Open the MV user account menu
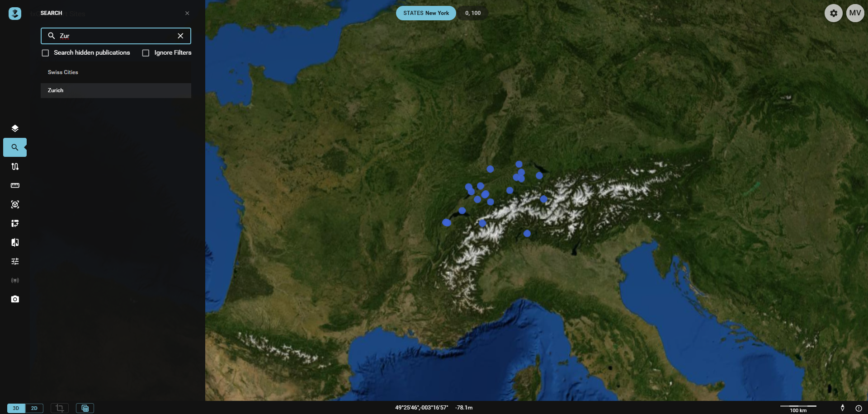868x414 pixels. 855,13
